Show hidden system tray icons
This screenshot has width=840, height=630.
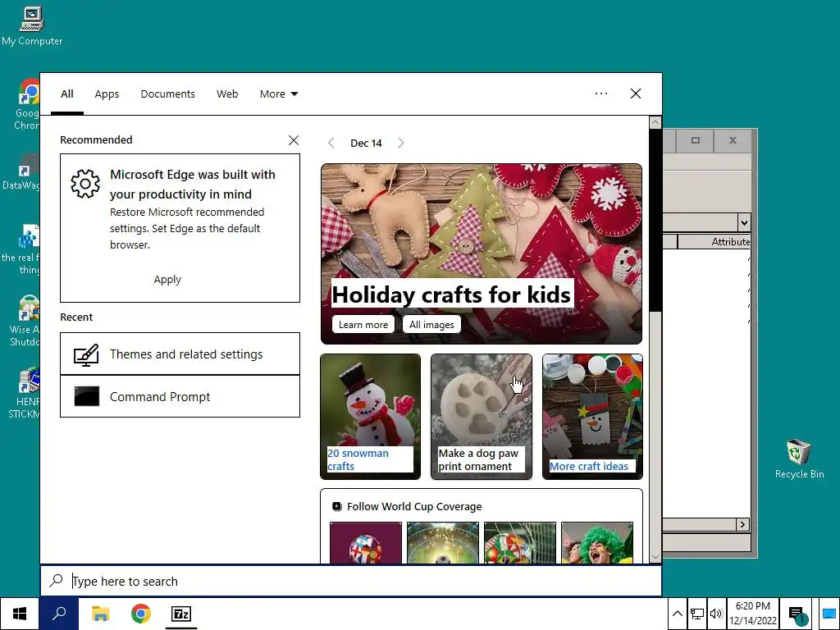[677, 614]
